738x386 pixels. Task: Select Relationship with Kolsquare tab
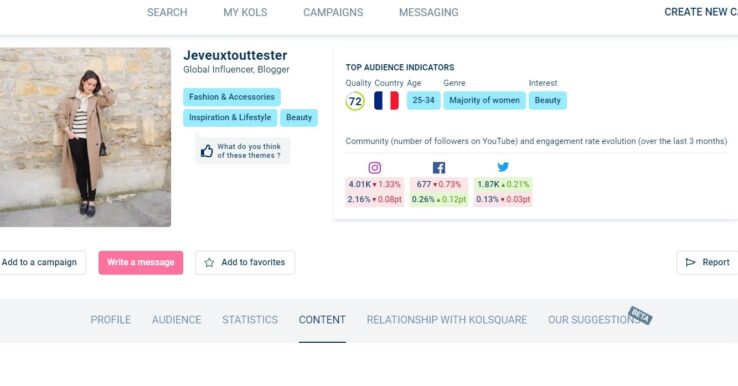[x=447, y=320]
